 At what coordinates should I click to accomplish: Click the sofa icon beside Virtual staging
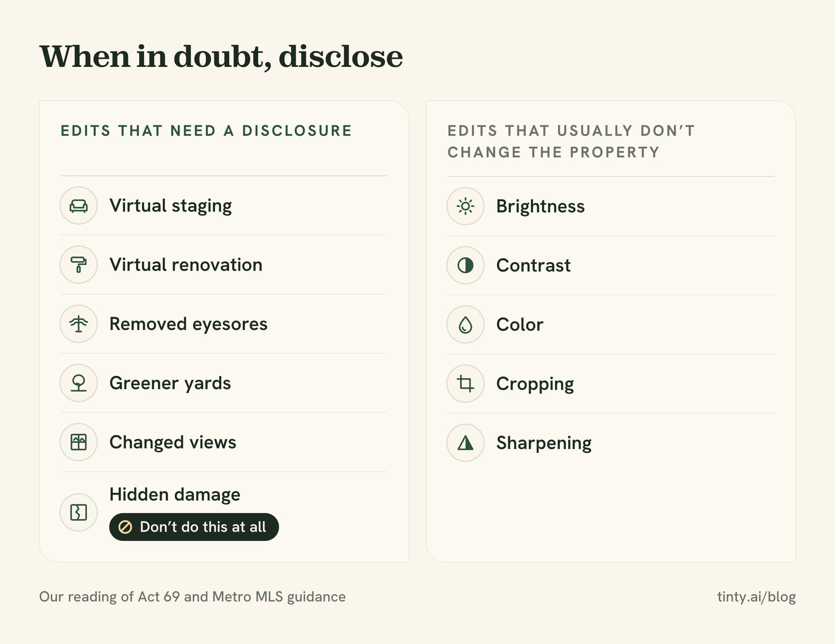[78, 205]
